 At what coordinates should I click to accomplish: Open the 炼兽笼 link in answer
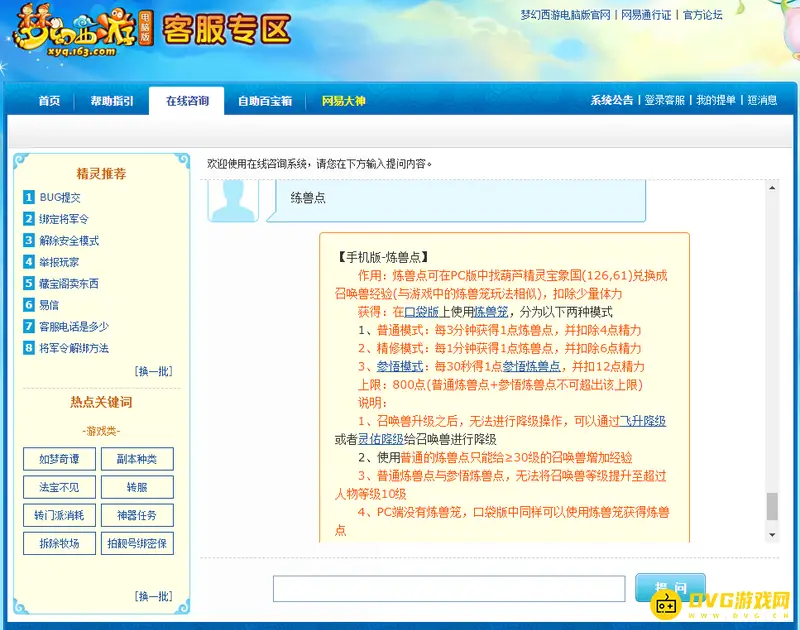click(x=491, y=312)
